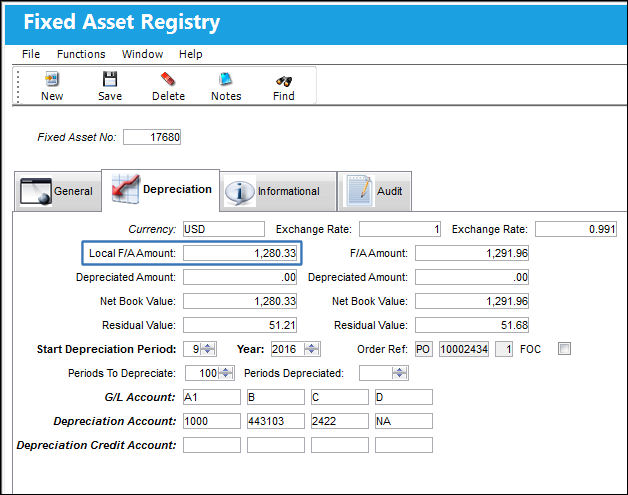Viewport: 628px width, 495px height.
Task: Click the Fixed Asset No field
Action: coord(152,137)
